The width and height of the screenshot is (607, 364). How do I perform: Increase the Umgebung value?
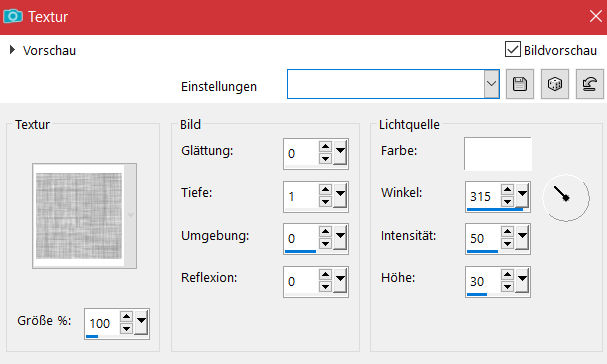(x=325, y=232)
